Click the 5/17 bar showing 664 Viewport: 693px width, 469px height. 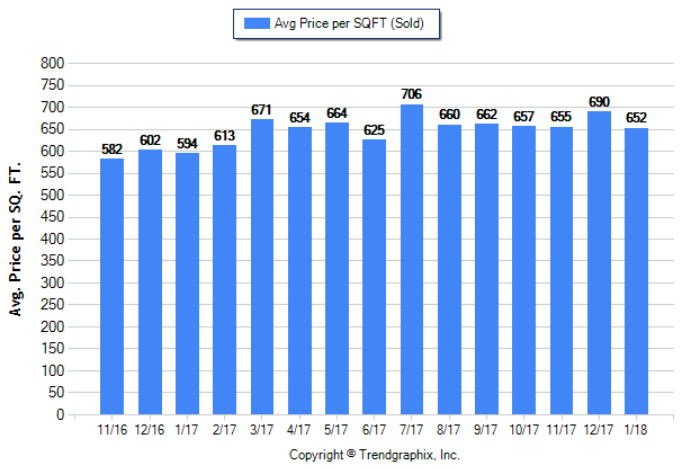337,269
